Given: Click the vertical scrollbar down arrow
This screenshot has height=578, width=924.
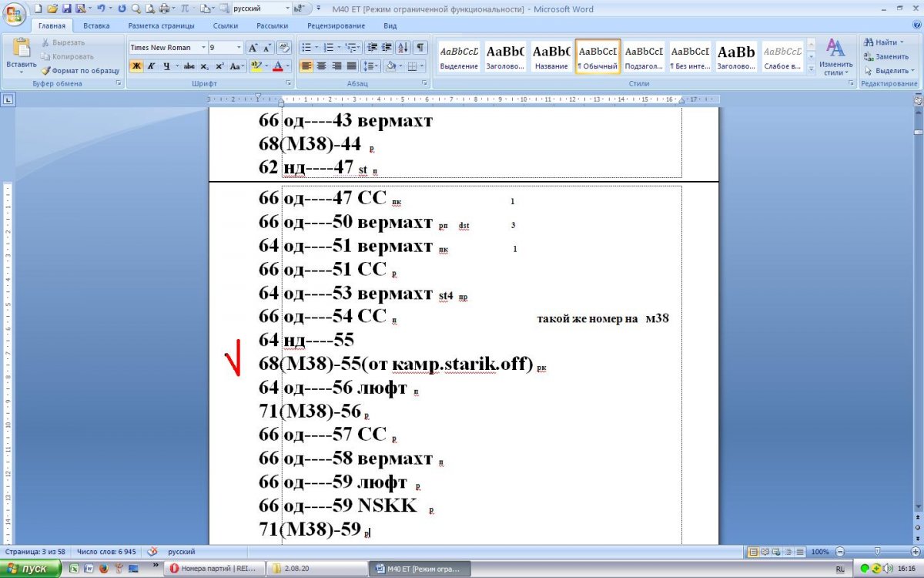Looking at the screenshot, I should coord(918,506).
